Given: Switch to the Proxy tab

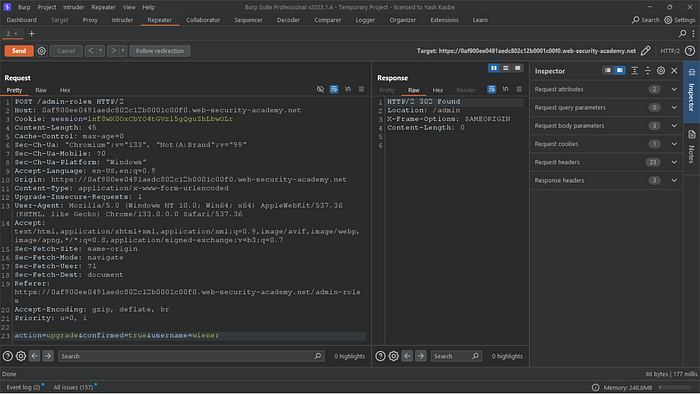Looking at the screenshot, I should (90, 20).
